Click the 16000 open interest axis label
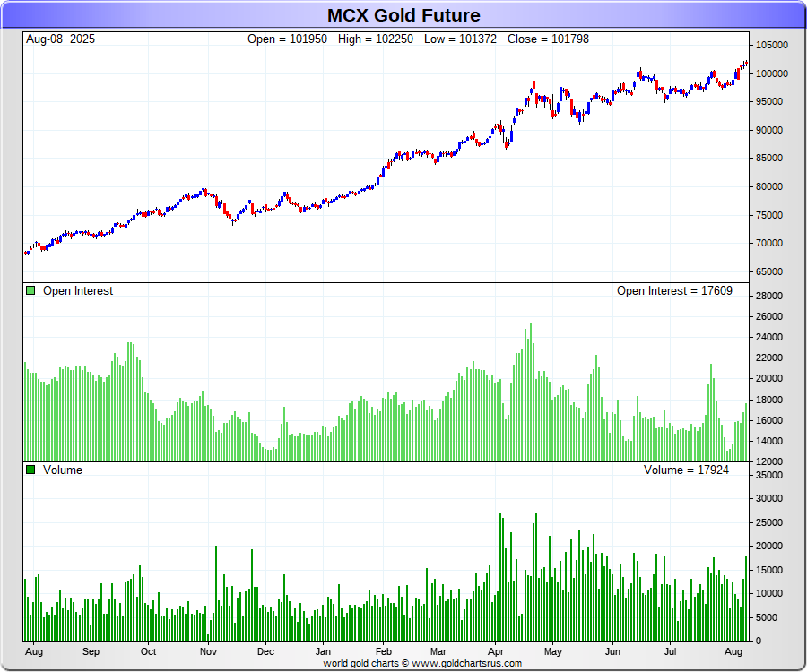Screen dimensions: 807x672 [x=769, y=420]
